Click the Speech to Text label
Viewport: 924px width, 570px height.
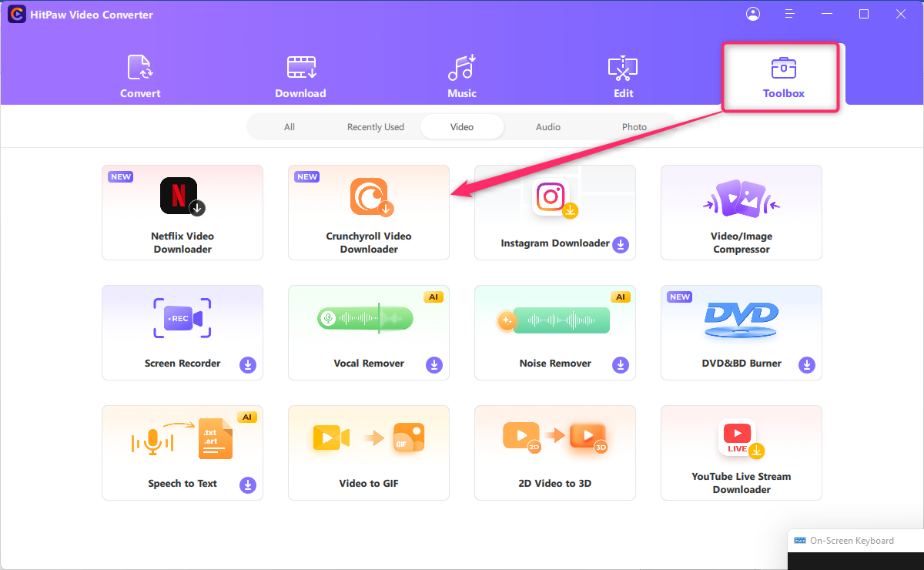pyautogui.click(x=182, y=484)
